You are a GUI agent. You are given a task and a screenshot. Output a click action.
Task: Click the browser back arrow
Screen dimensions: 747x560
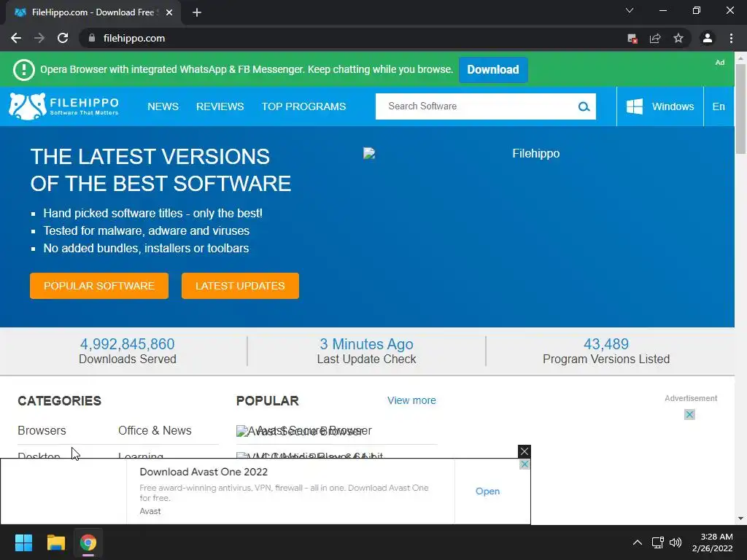[x=16, y=38]
